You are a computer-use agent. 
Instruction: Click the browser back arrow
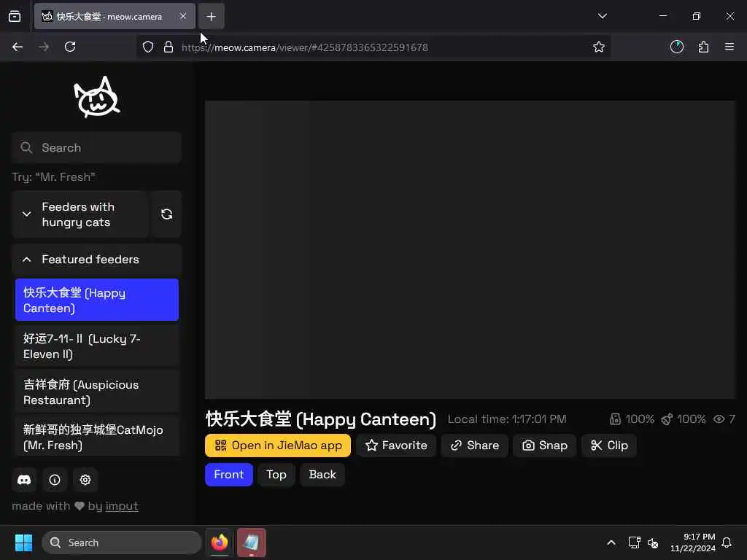pyautogui.click(x=18, y=47)
